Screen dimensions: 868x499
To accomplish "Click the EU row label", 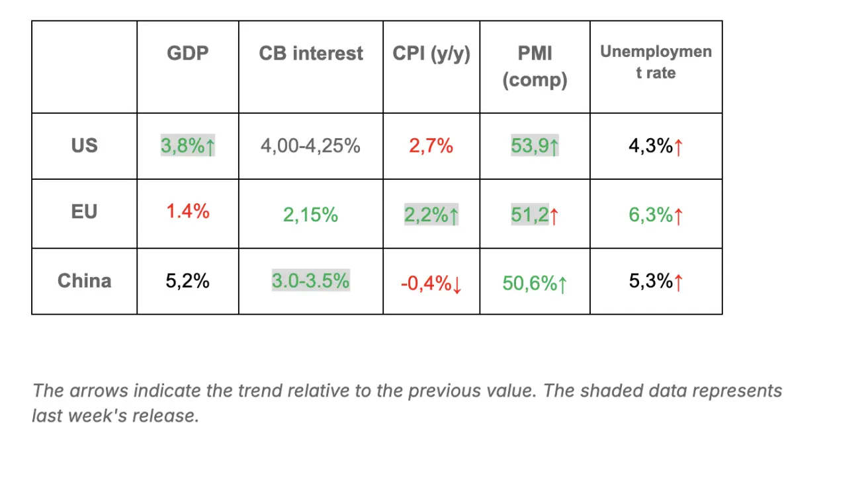I will [84, 212].
